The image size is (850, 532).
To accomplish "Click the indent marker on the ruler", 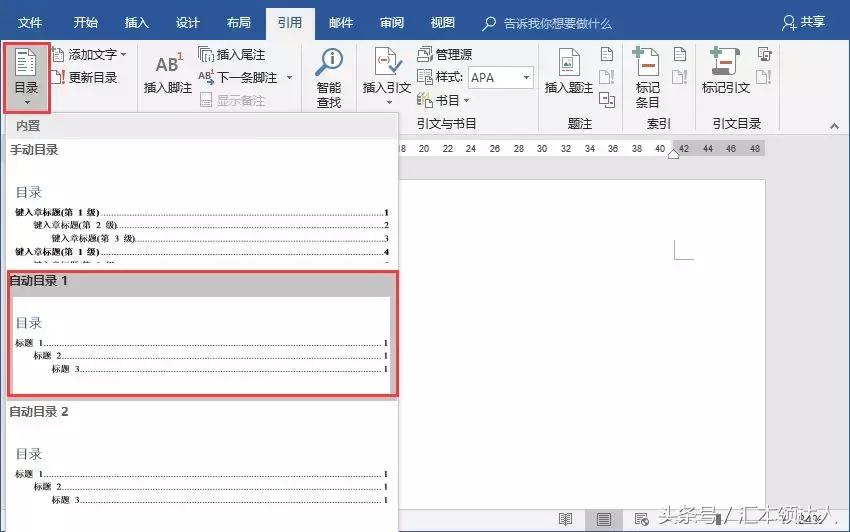I will coord(673,154).
